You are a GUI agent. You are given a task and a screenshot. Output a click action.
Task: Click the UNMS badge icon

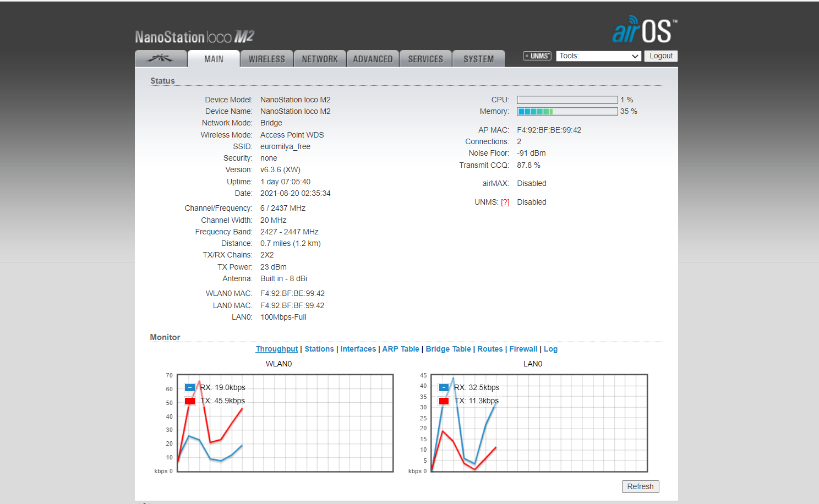(537, 56)
